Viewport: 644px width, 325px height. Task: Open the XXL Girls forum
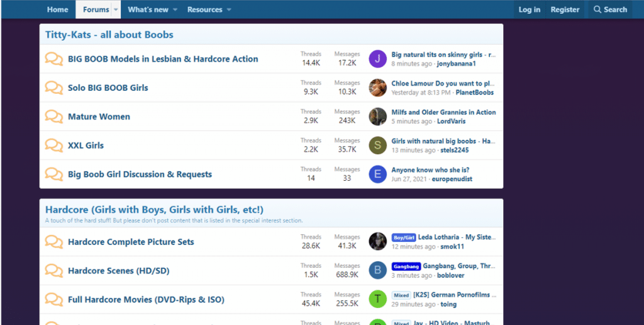coord(86,145)
